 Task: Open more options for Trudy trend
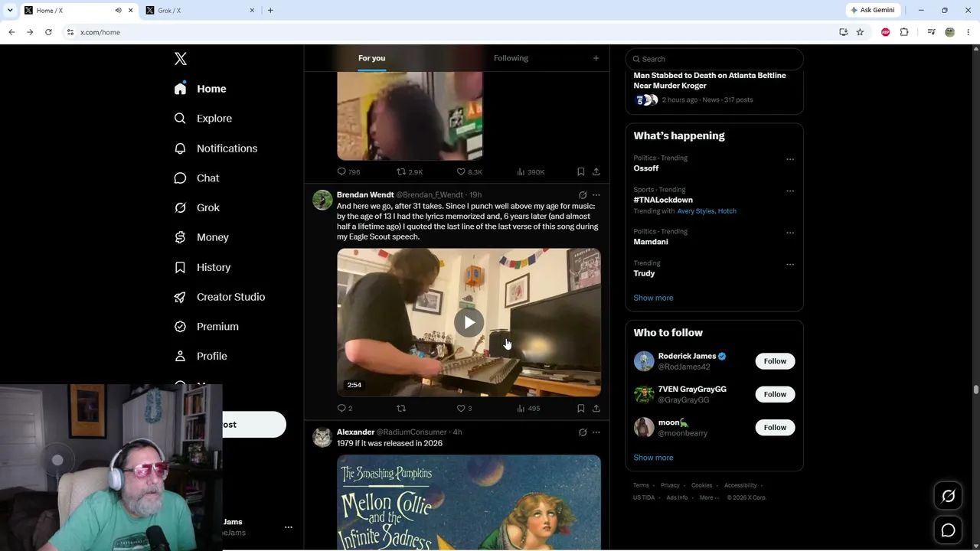coord(790,264)
